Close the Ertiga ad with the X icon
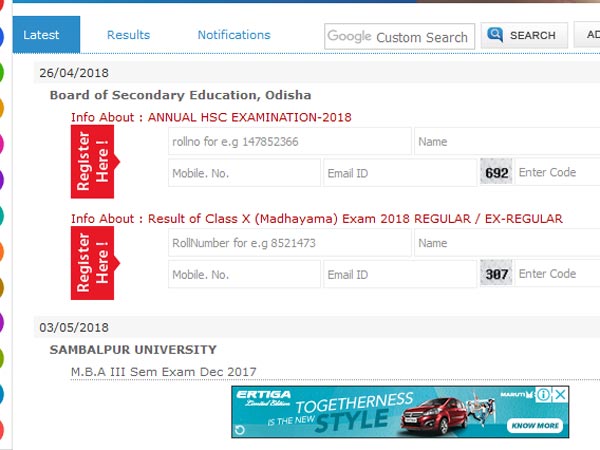The width and height of the screenshot is (600, 450). [x=561, y=395]
